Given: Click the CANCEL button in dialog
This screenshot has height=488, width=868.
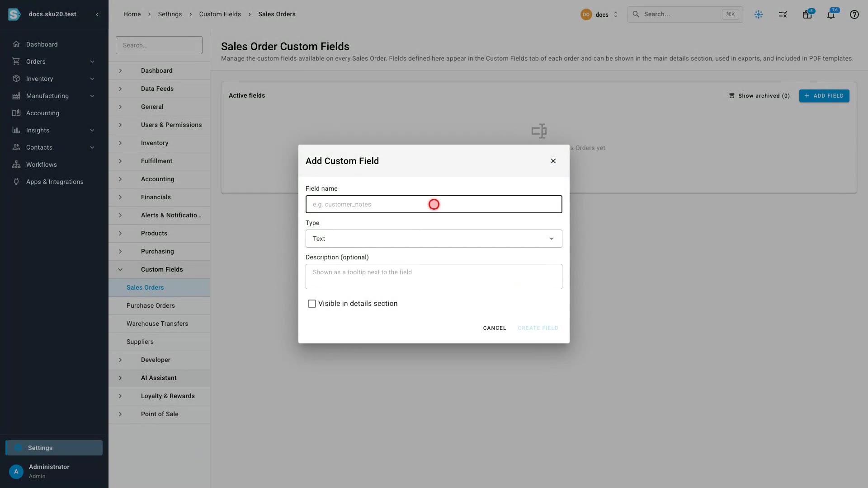Looking at the screenshot, I should [494, 328].
